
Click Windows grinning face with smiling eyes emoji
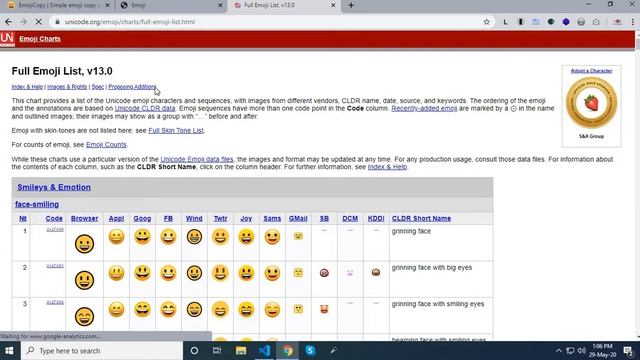tap(194, 309)
